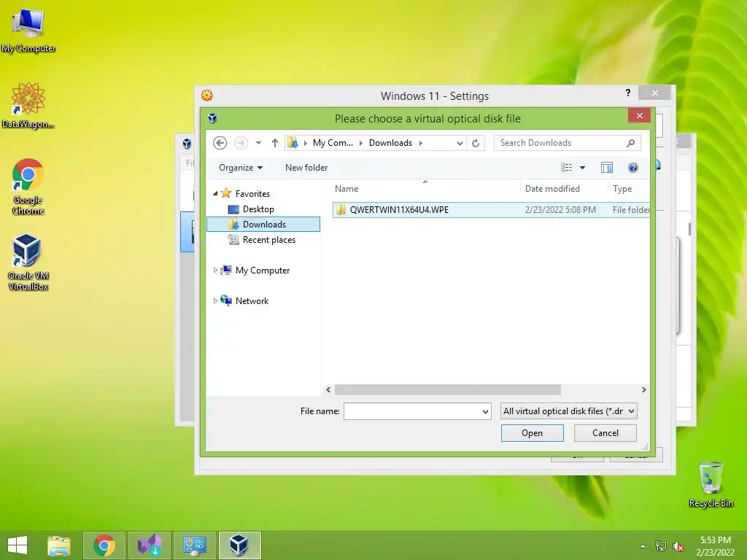Click My Com... breadcrumb segment

click(x=333, y=143)
